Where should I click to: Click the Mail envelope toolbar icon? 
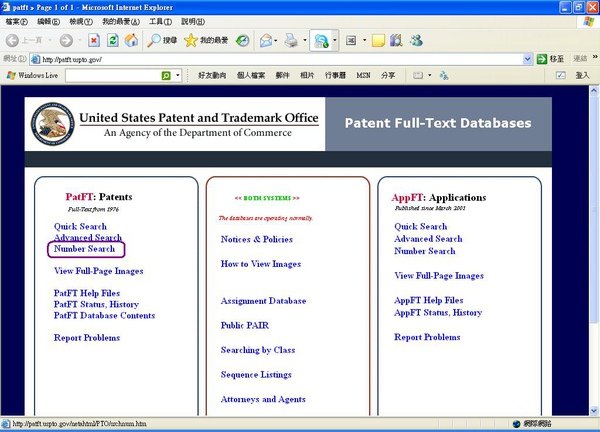[266, 40]
